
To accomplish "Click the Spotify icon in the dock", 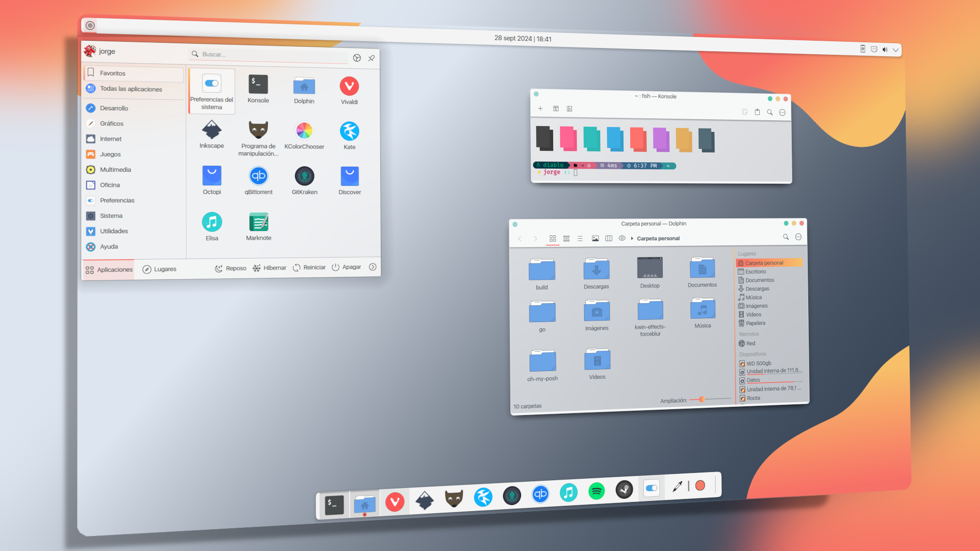I will (596, 491).
